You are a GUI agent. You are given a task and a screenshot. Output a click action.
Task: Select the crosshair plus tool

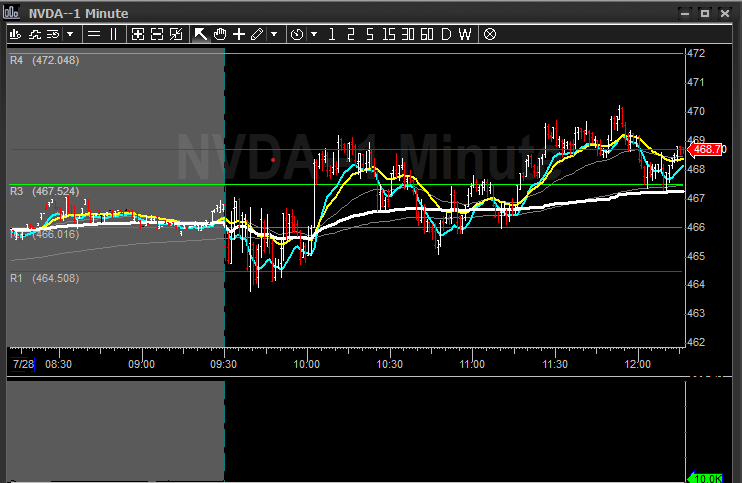[x=239, y=34]
